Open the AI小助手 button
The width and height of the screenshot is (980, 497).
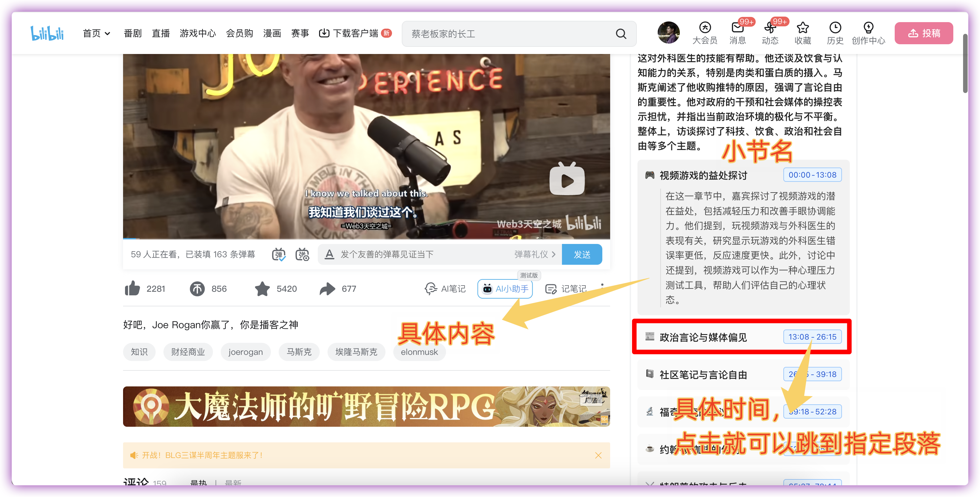505,289
